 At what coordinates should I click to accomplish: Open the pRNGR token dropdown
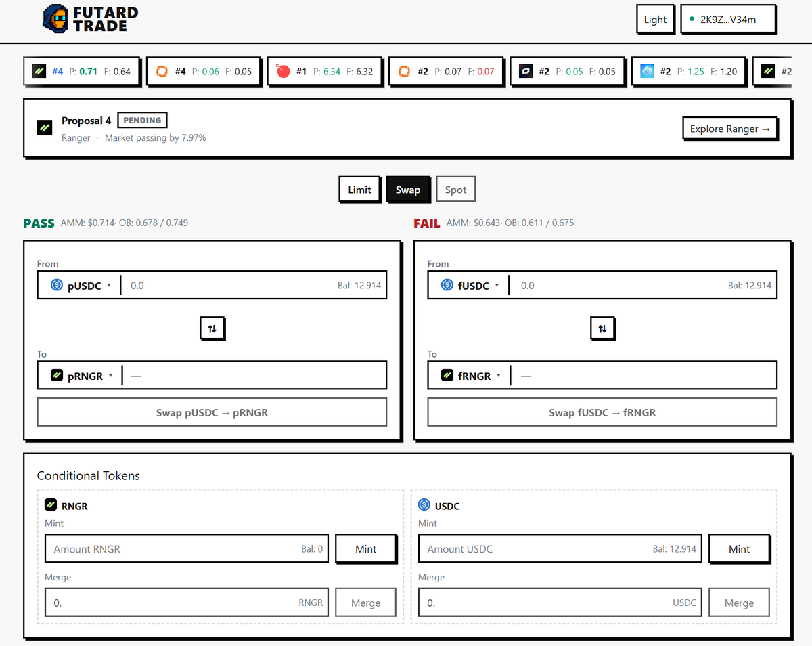tap(83, 375)
